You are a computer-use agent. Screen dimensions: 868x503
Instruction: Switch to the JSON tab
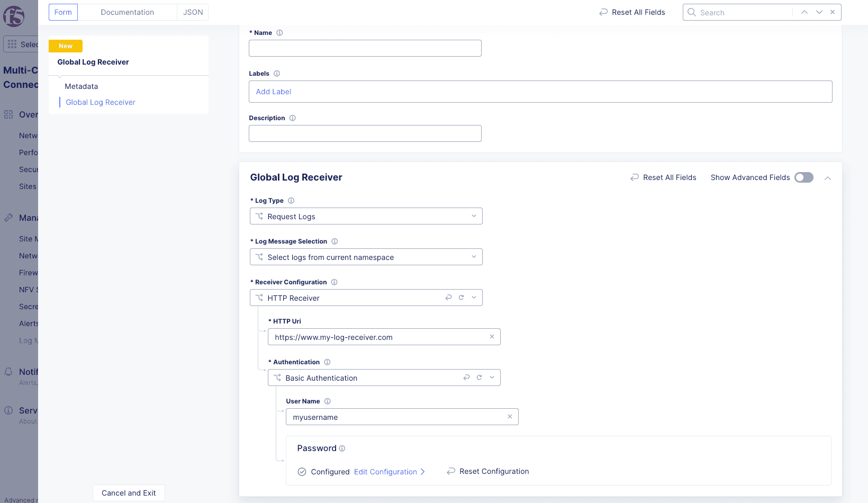coord(192,12)
